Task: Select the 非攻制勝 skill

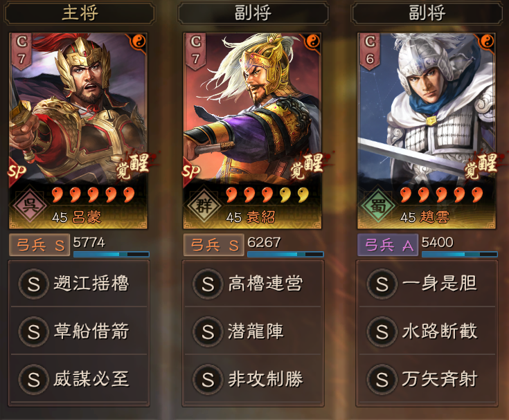Action: (x=253, y=378)
